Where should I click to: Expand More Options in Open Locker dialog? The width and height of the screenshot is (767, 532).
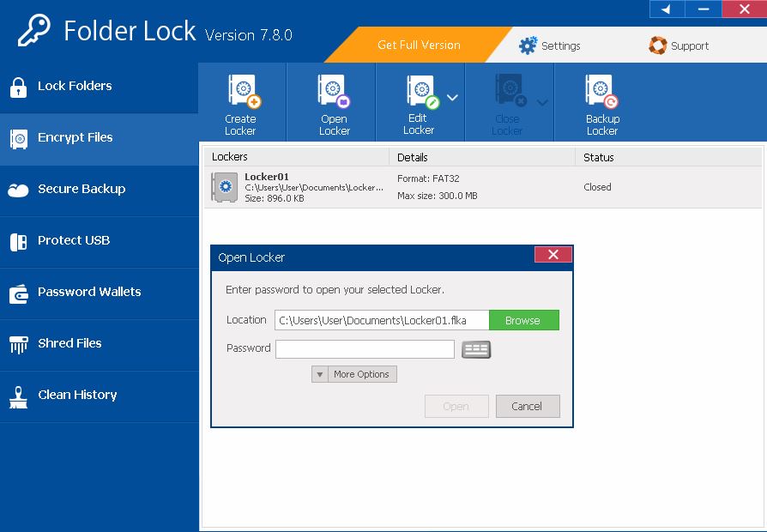click(x=353, y=374)
